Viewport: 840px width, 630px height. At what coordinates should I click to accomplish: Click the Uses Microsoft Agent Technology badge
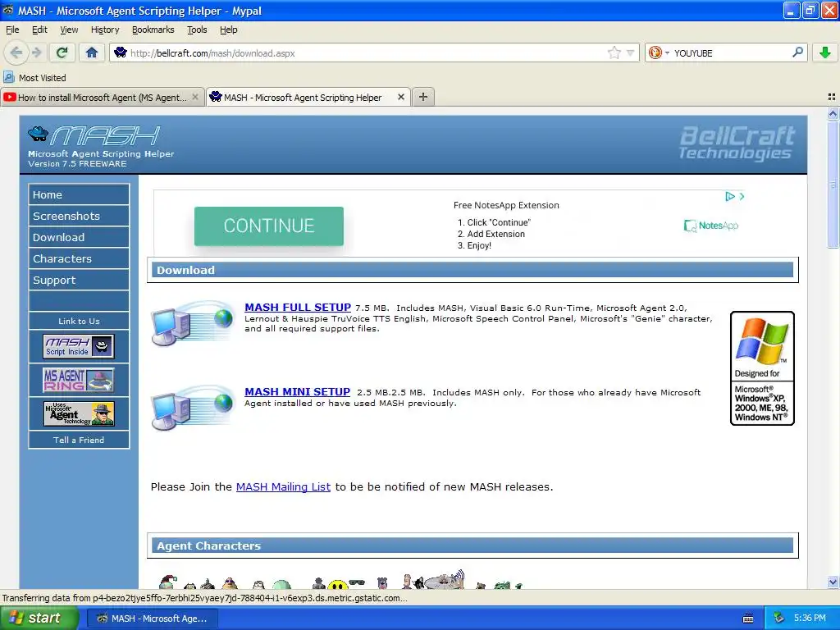click(x=79, y=413)
